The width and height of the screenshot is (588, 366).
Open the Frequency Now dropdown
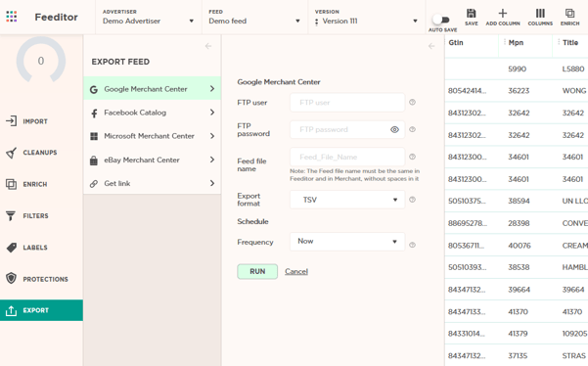click(347, 242)
